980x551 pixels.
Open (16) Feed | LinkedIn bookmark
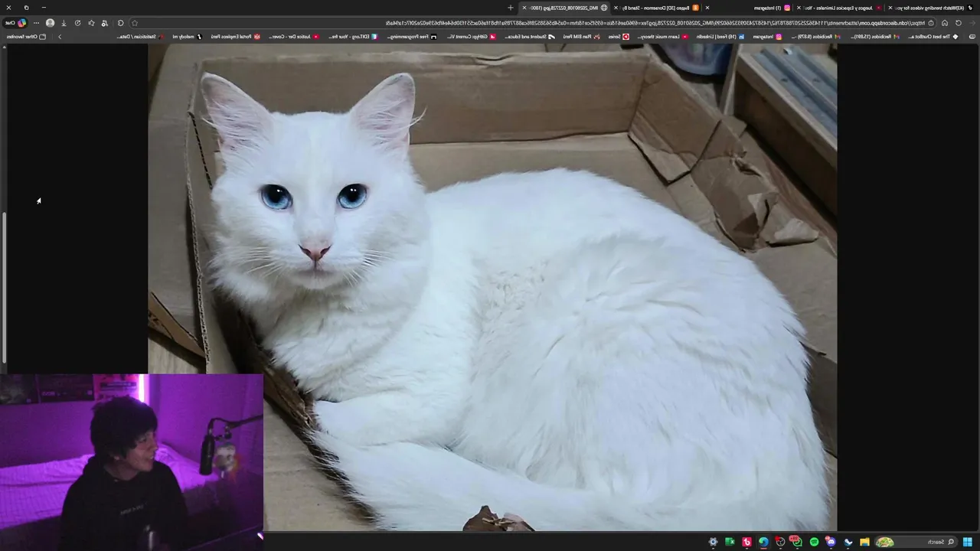[720, 37]
